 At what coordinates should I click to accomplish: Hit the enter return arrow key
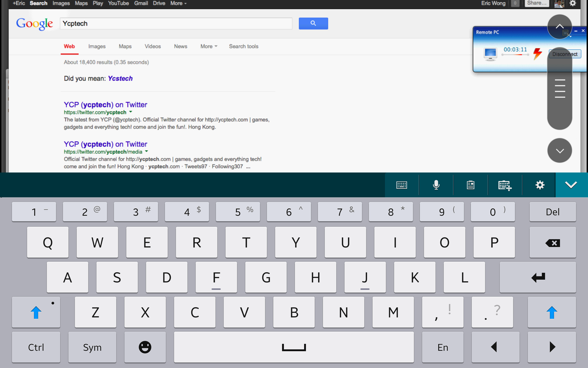point(538,277)
